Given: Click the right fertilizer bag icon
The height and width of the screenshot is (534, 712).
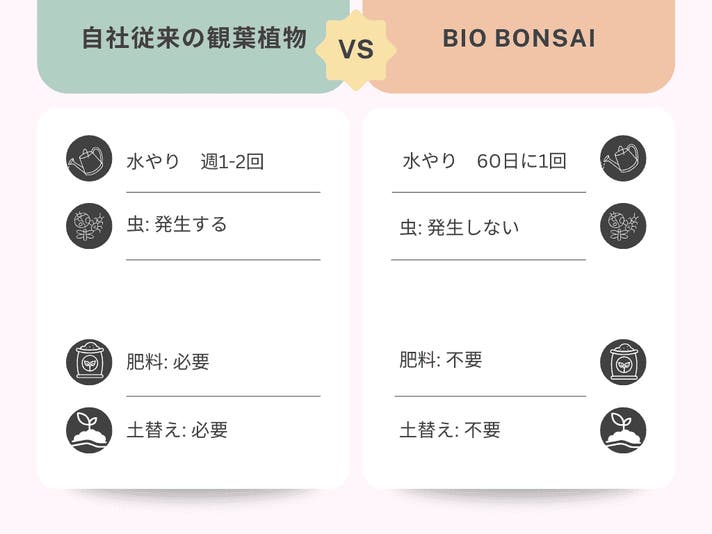Looking at the screenshot, I should pos(623,362).
